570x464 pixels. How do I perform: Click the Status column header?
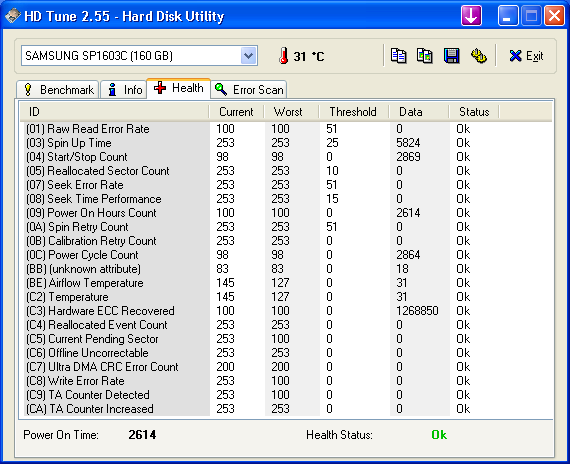pos(474,112)
